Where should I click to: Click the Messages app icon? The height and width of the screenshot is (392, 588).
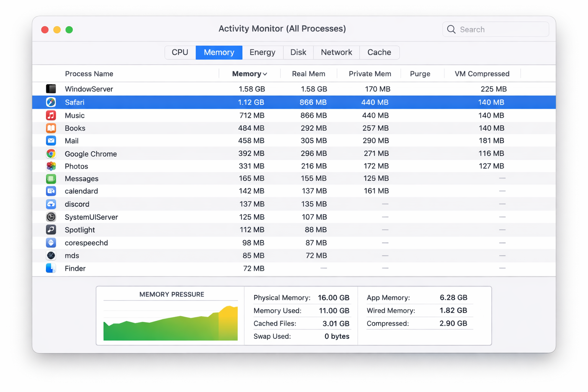tap(51, 178)
